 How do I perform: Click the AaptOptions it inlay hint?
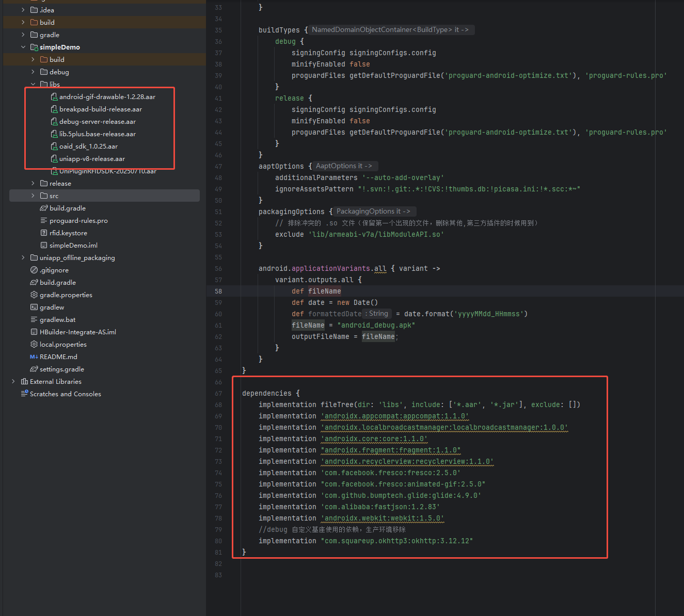coord(344,166)
